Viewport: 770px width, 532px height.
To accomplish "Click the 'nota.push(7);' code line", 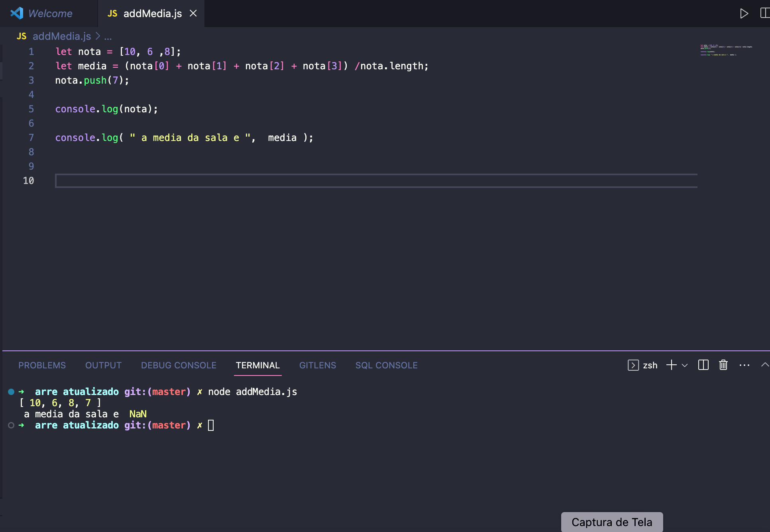I will click(92, 80).
